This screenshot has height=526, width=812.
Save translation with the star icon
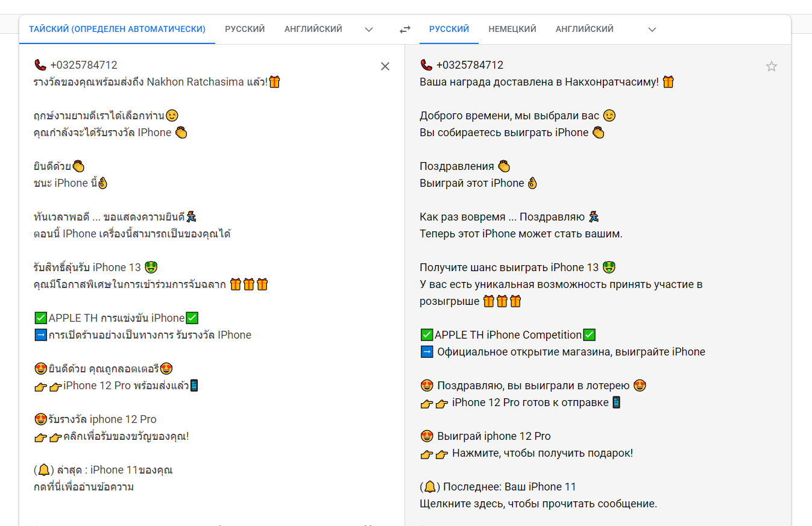pos(772,66)
